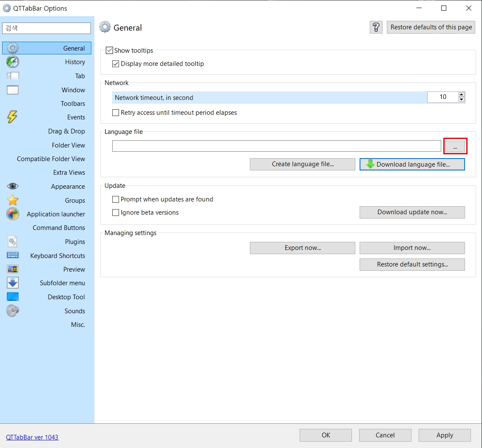Click the Cancel button
Screen dimensions: 482x448
tap(385, 435)
